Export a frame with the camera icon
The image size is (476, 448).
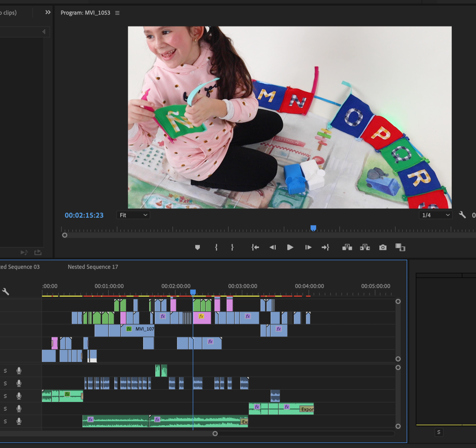(x=383, y=247)
